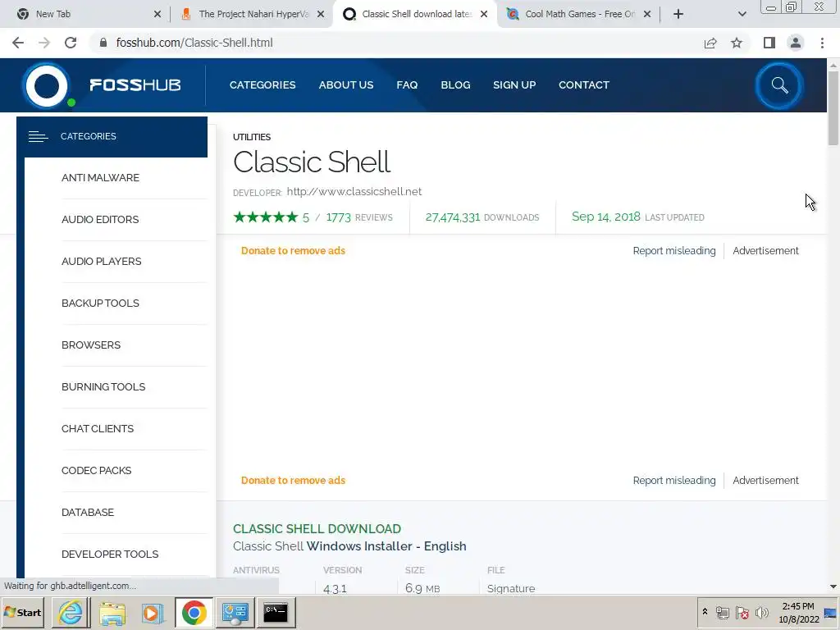Open CODEC PACKS category

[97, 470]
